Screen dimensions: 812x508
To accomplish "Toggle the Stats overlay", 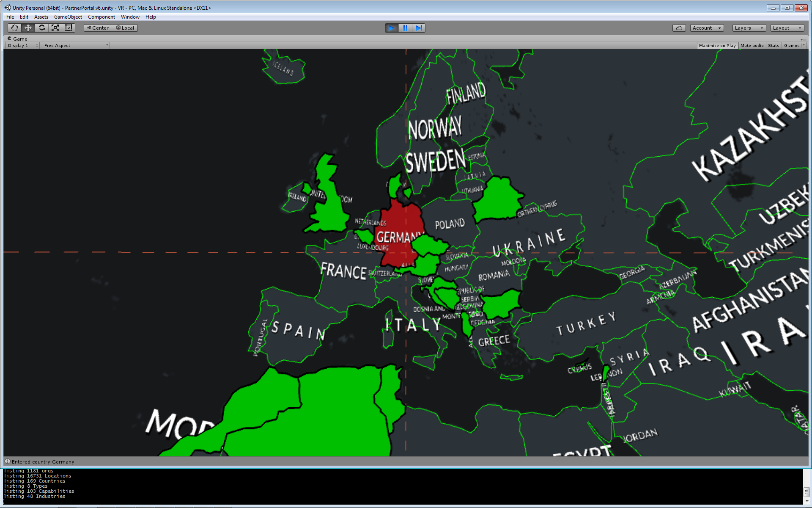I will click(x=773, y=46).
